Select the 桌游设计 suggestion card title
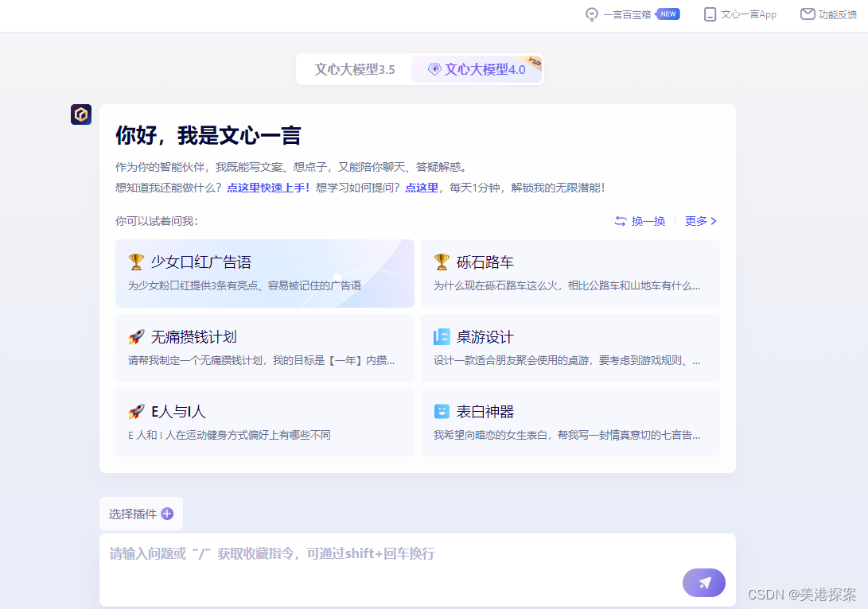This screenshot has width=868, height=609. (485, 336)
